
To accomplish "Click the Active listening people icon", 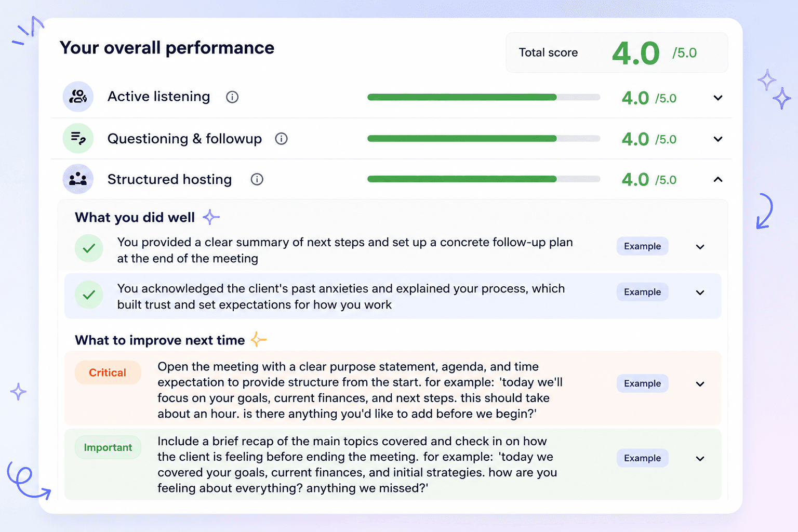I will (x=78, y=97).
